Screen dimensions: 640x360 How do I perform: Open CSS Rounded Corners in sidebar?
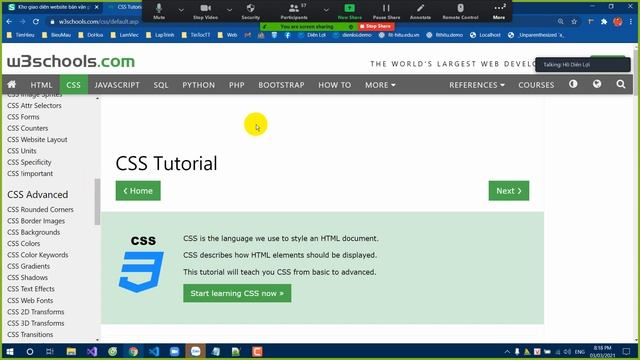40,209
